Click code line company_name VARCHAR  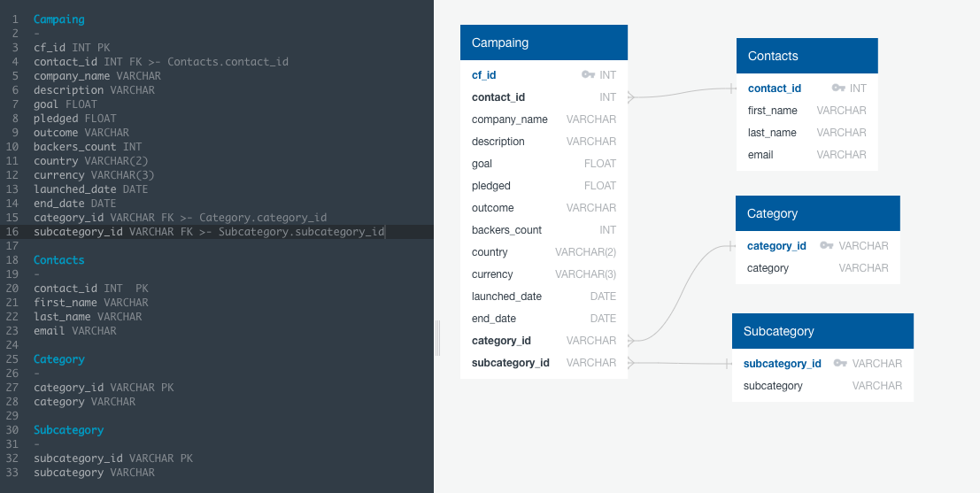point(97,75)
